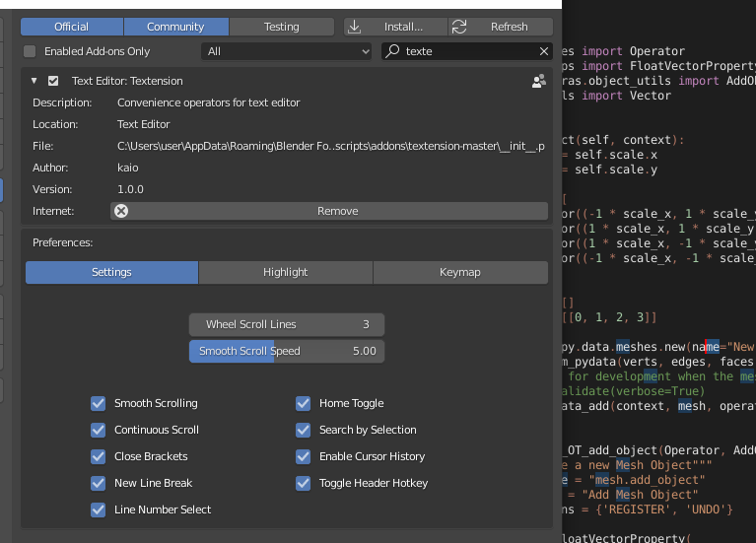This screenshot has height=543, width=756.
Task: Toggle the Official support level filter
Action: click(72, 27)
